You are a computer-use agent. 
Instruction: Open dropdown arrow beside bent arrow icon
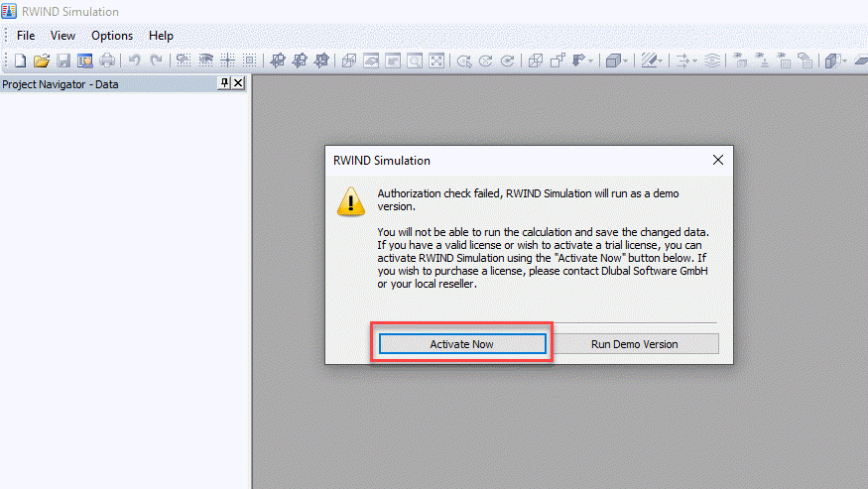click(x=590, y=61)
